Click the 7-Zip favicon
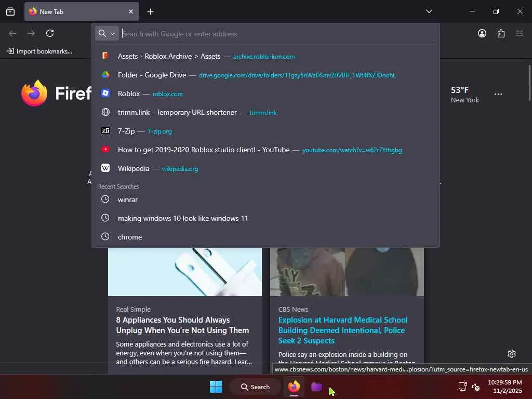Screen dimensions: 532x399 [105, 130]
